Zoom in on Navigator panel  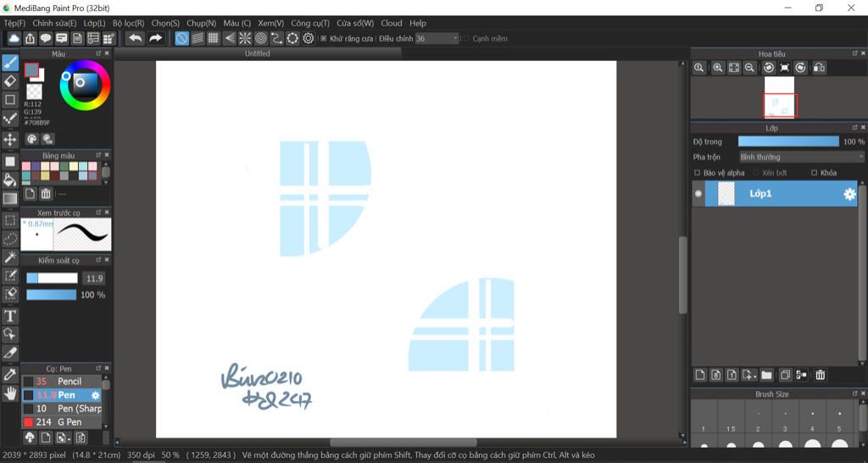coord(718,68)
